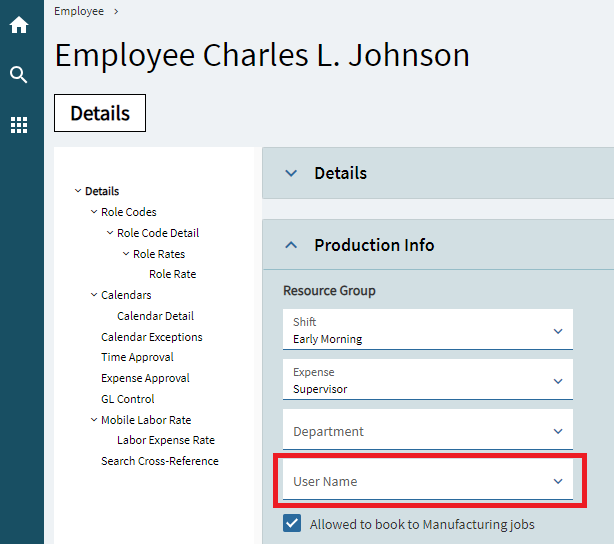Click the Employee breadcrumb link
614x544 pixels.
coord(79,11)
